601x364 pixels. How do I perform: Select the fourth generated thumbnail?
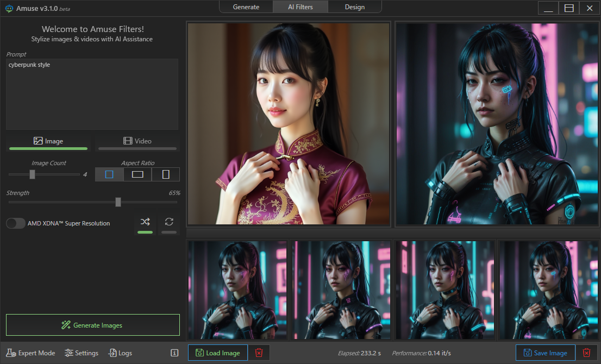coord(548,290)
